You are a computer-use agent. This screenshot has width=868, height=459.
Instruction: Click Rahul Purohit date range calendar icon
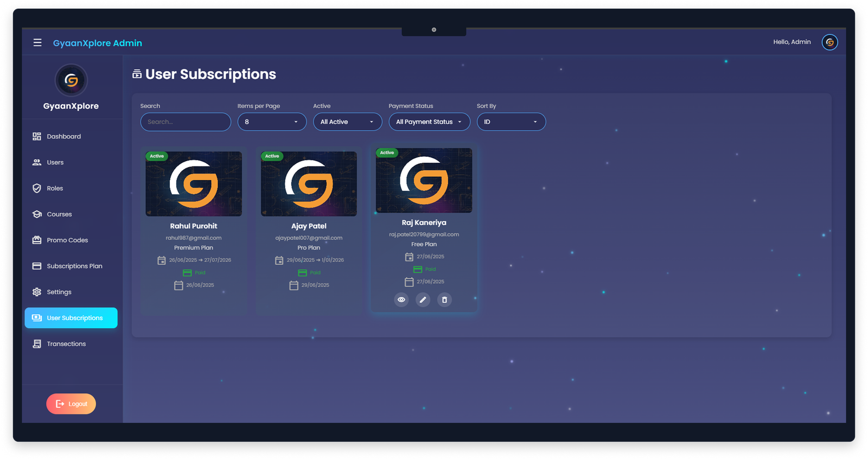(x=162, y=260)
